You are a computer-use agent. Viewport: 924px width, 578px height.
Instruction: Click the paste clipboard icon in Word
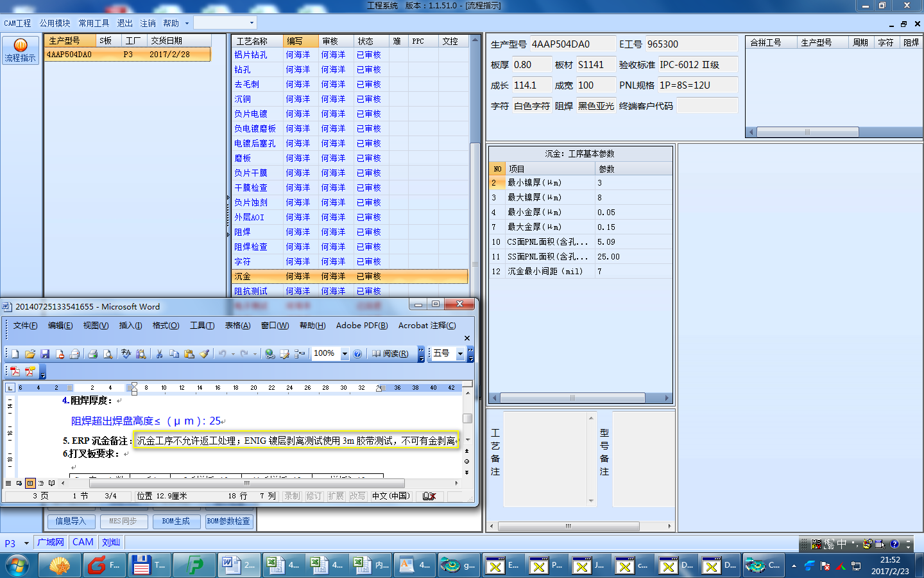pyautogui.click(x=189, y=354)
